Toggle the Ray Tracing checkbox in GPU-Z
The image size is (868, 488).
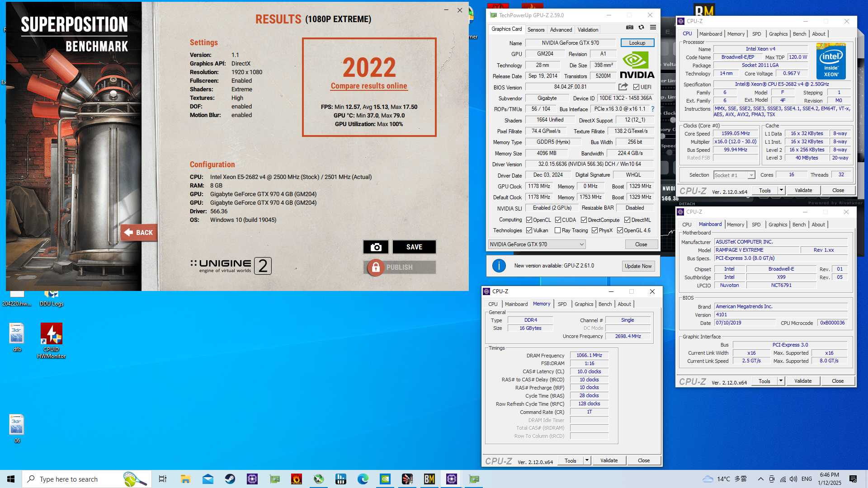[557, 230]
